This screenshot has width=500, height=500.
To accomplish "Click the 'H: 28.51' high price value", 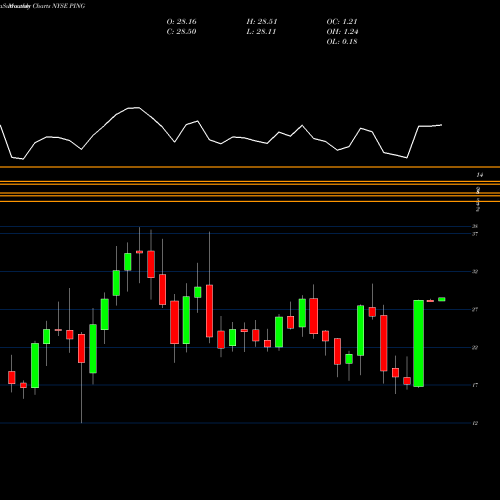I will (x=262, y=22).
